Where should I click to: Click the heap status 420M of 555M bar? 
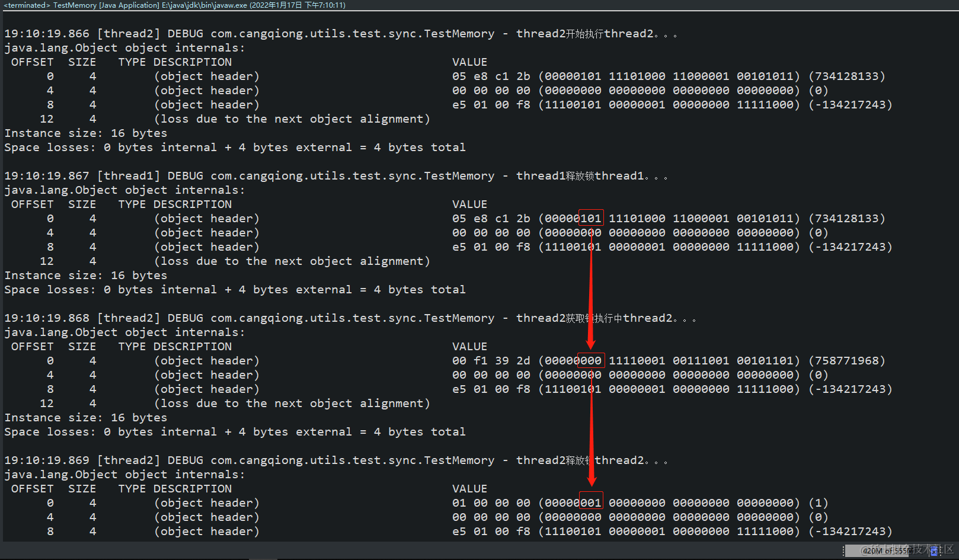click(x=887, y=551)
